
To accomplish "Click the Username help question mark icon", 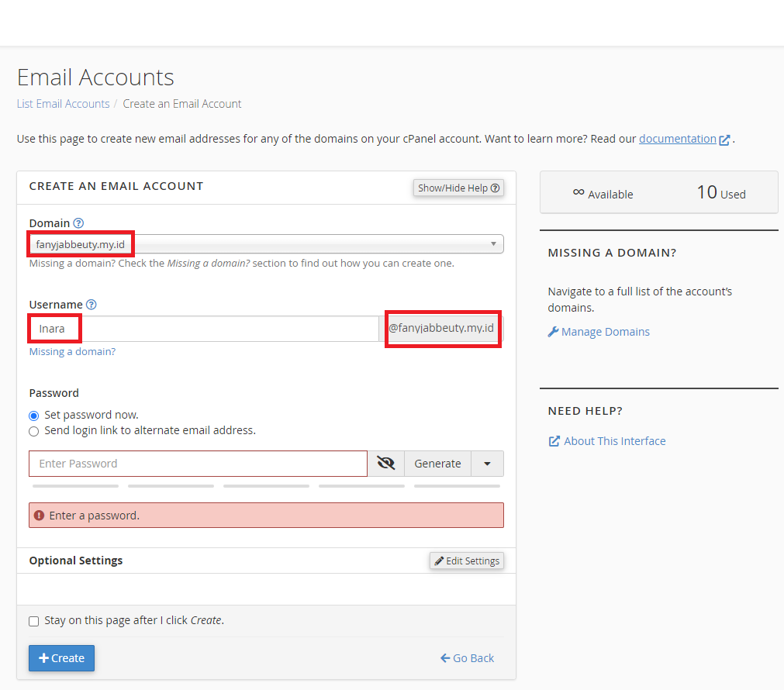I will 92,305.
